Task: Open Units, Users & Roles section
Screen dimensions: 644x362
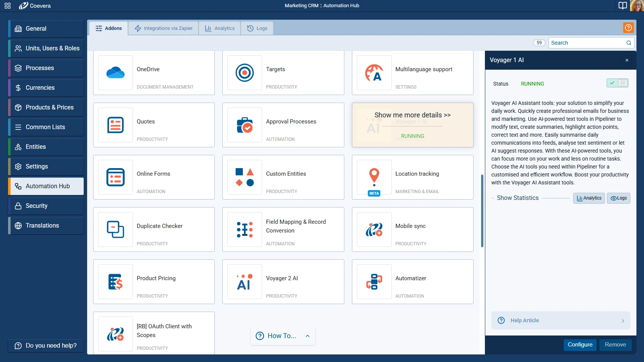Action: click(46, 48)
